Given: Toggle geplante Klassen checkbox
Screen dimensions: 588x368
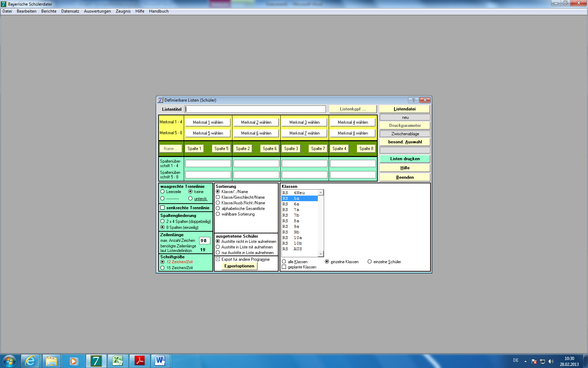Looking at the screenshot, I should tap(284, 267).
